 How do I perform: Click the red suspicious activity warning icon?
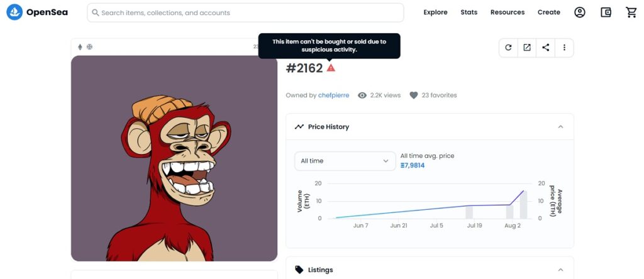[331, 68]
